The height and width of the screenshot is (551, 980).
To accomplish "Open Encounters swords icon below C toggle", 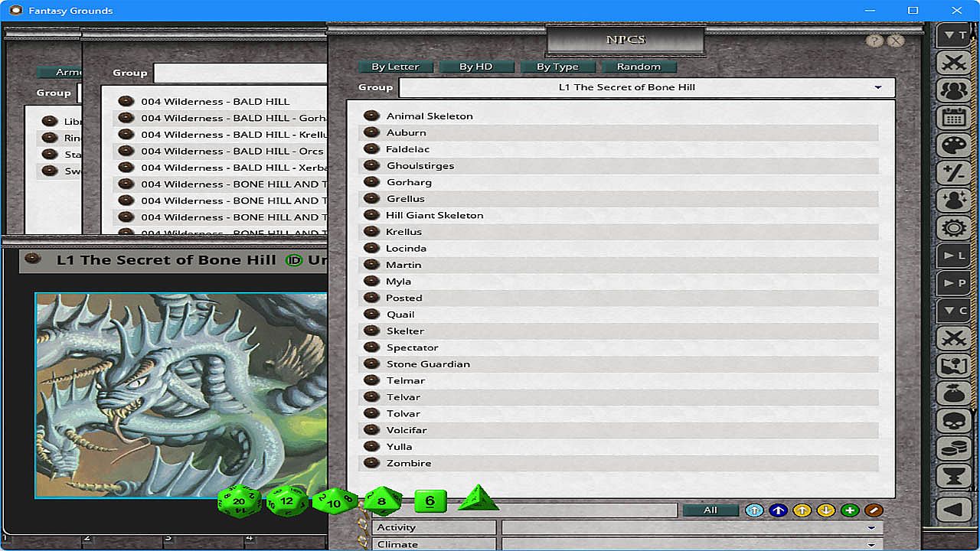I will (954, 338).
